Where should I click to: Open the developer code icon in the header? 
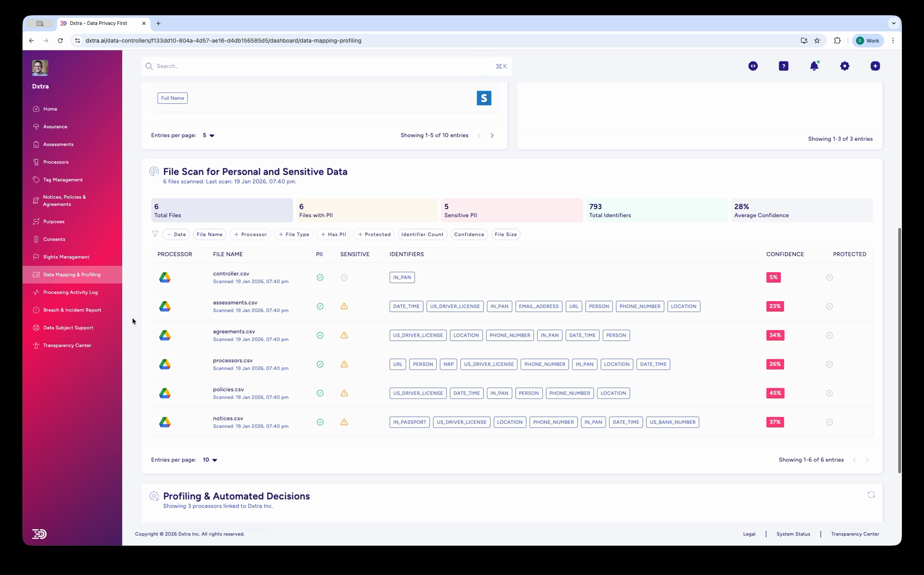point(753,66)
